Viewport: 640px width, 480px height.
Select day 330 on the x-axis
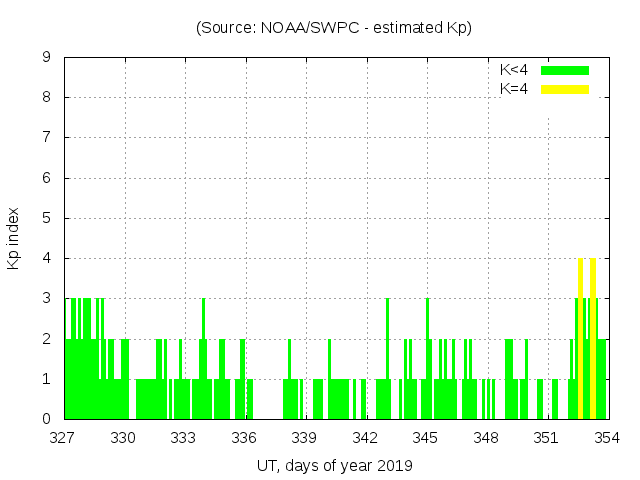[x=124, y=438]
